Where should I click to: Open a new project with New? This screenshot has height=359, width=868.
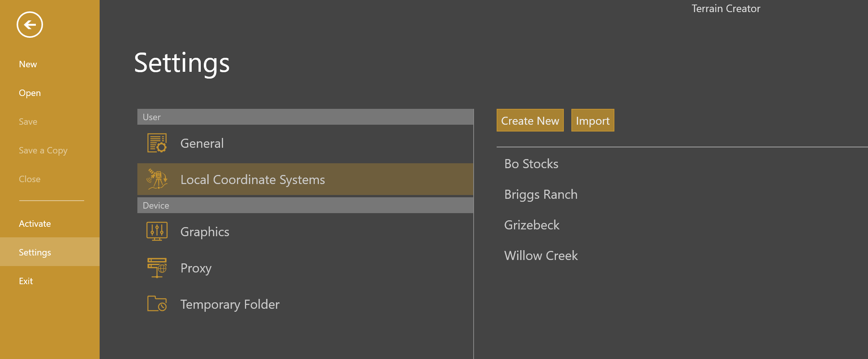pos(28,64)
